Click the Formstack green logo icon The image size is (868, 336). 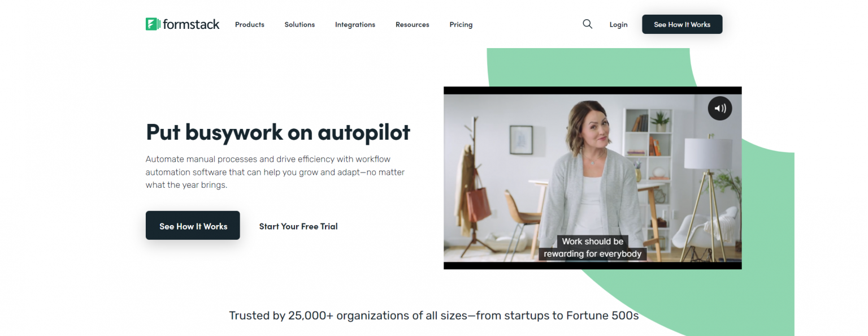[x=153, y=24]
